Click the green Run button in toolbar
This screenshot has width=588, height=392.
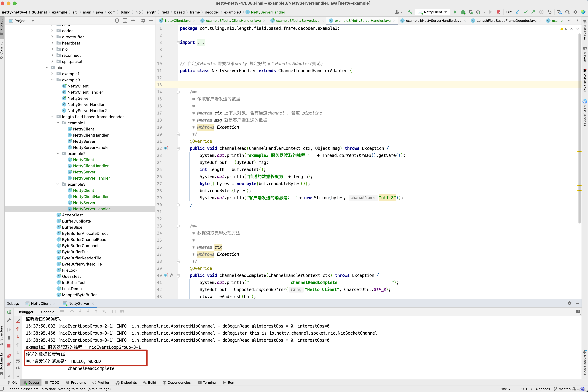click(x=455, y=12)
